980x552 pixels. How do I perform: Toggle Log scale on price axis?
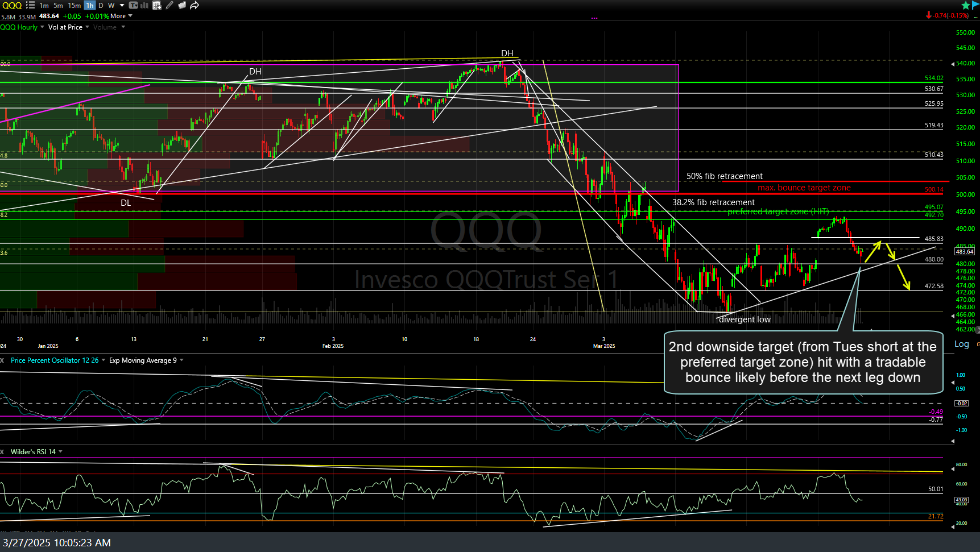click(x=961, y=344)
